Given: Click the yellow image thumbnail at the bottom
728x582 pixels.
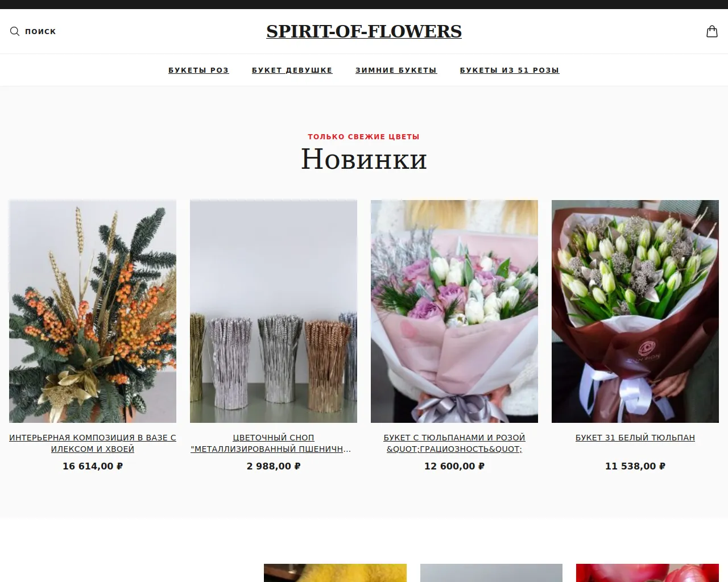Looking at the screenshot, I should pyautogui.click(x=335, y=573).
